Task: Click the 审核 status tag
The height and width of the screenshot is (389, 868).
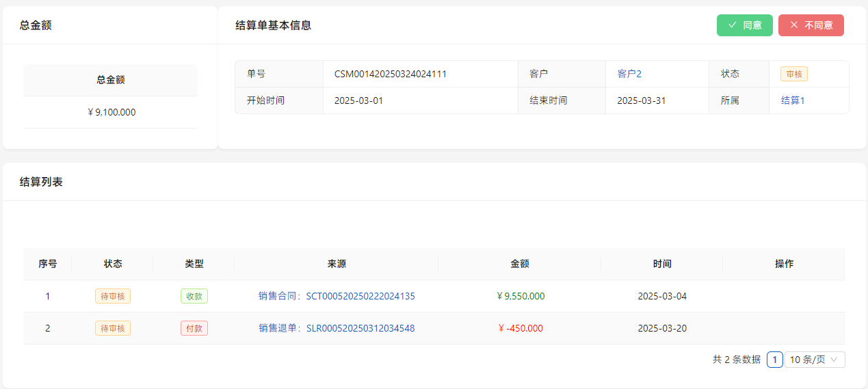Action: tap(794, 74)
